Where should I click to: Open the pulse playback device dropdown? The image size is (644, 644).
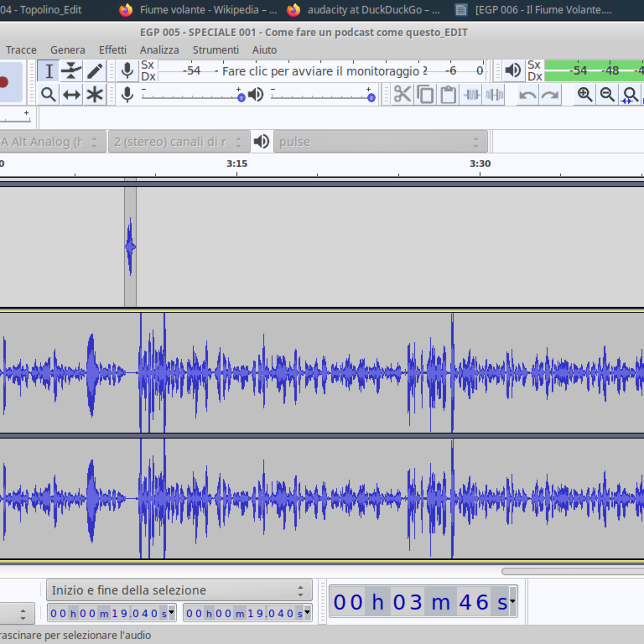(380, 142)
